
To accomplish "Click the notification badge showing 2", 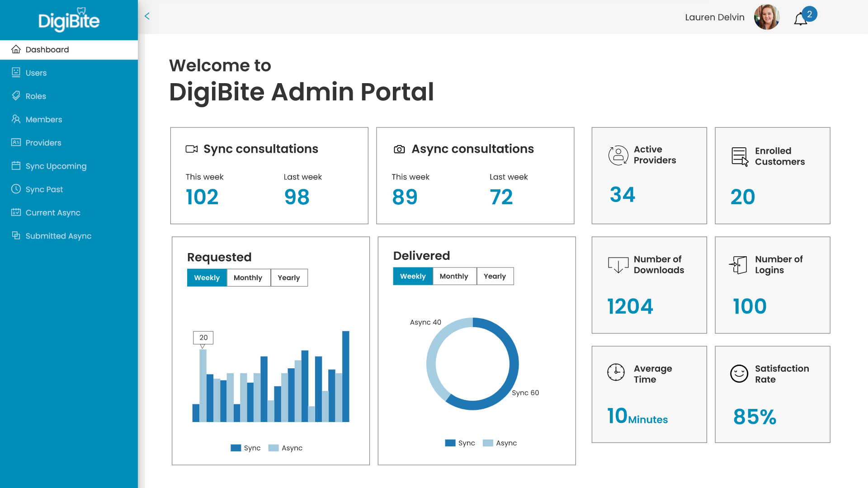I will coord(809,14).
